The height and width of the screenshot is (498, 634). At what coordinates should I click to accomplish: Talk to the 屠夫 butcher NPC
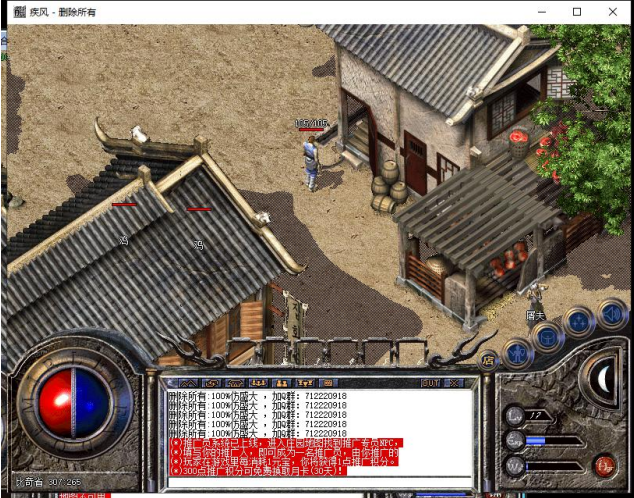(535, 302)
